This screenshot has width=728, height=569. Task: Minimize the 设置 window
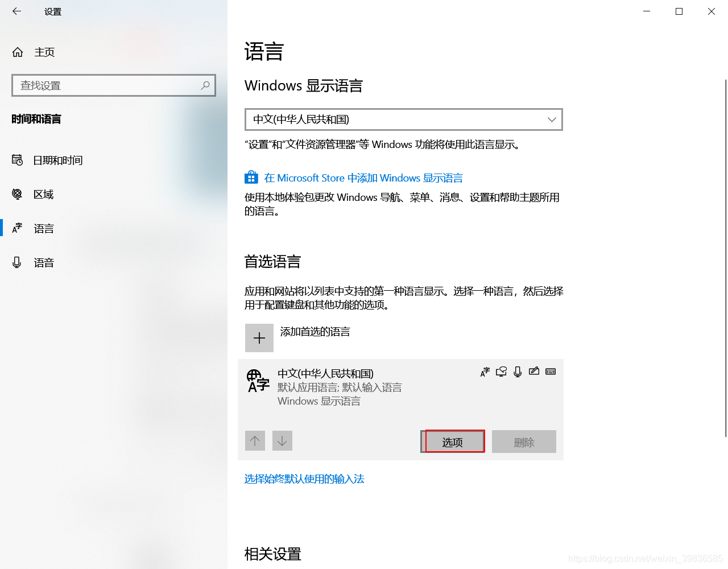point(647,11)
